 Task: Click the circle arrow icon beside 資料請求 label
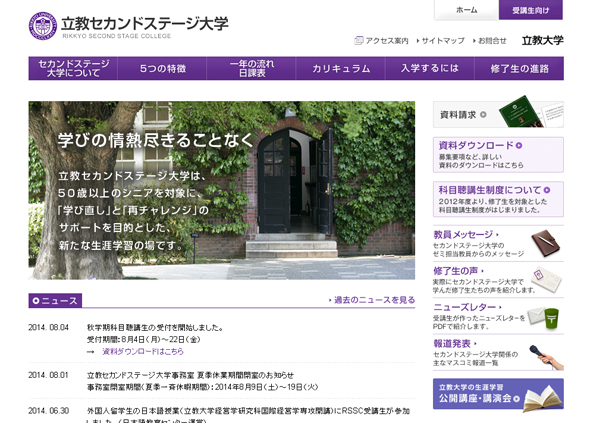coord(483,114)
